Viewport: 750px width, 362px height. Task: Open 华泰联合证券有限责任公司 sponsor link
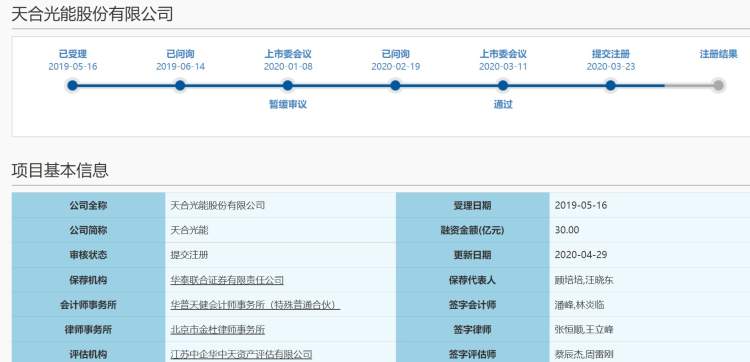point(227,280)
